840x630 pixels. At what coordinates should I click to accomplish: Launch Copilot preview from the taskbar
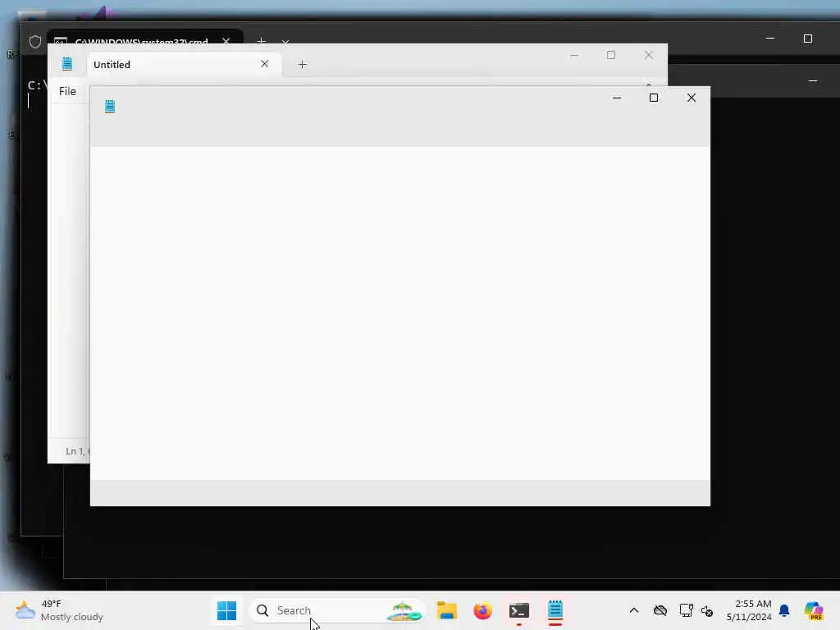coord(813,610)
